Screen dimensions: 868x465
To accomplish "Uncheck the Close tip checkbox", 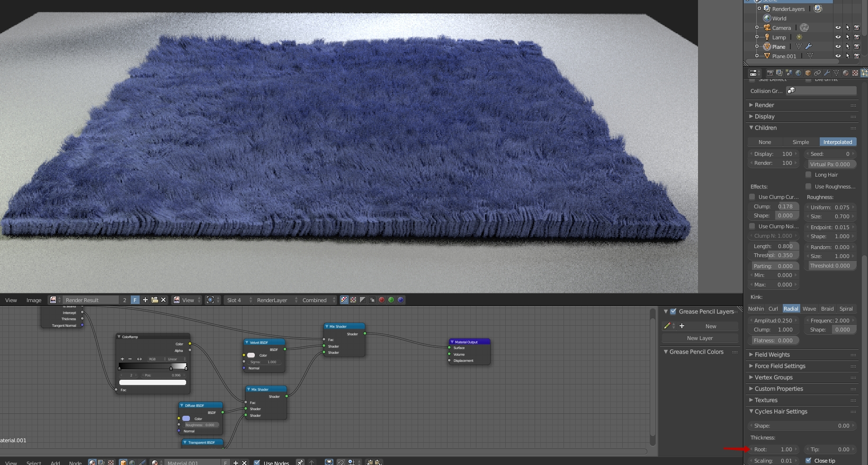I will point(808,461).
